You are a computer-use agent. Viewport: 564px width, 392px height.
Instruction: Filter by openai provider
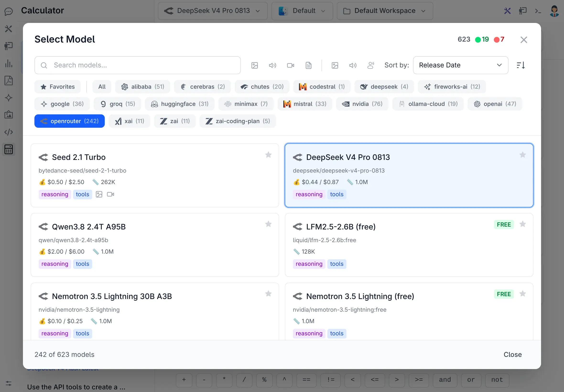[x=495, y=104]
